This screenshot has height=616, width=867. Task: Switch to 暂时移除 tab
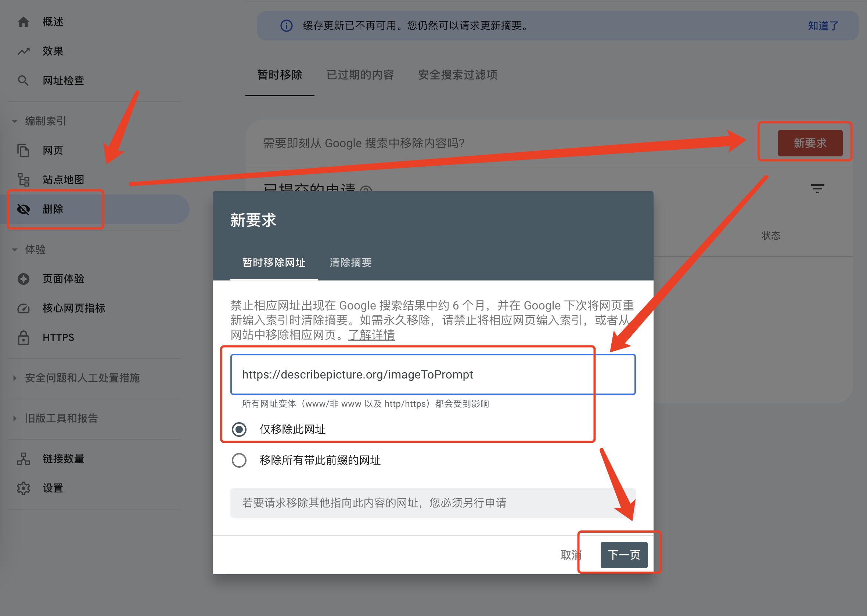click(280, 75)
